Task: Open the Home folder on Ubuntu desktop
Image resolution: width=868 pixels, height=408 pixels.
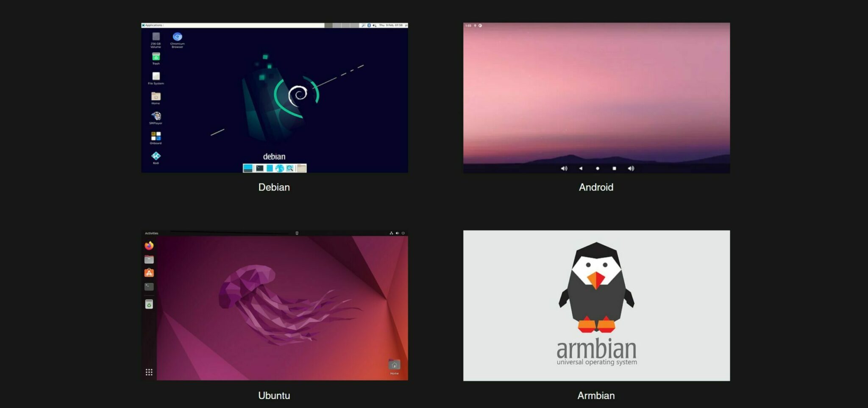Action: click(394, 366)
